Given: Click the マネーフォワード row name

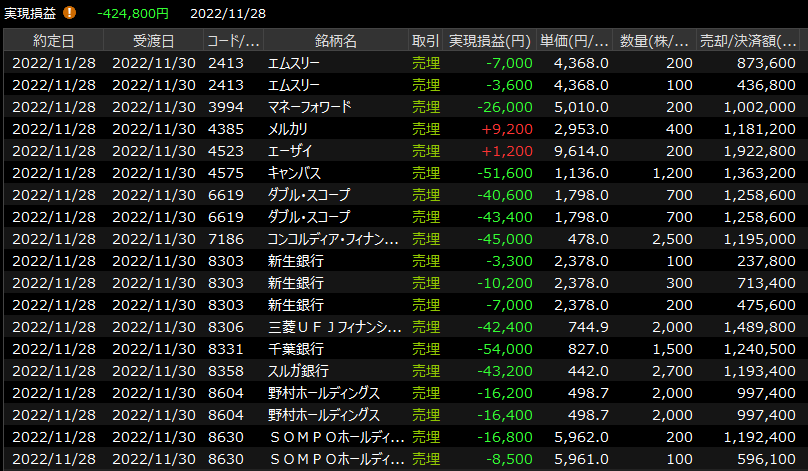Looking at the screenshot, I should coord(310,107).
